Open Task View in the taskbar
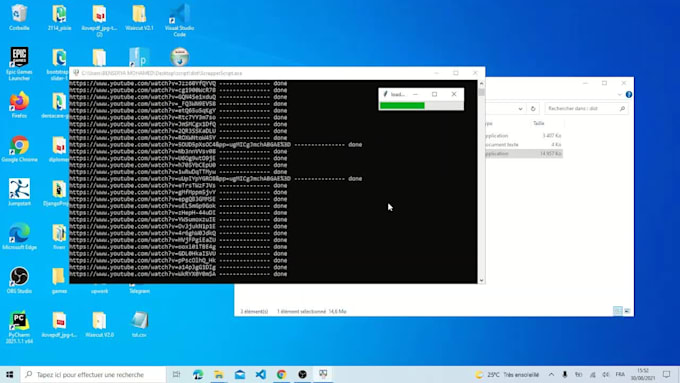 [176, 374]
